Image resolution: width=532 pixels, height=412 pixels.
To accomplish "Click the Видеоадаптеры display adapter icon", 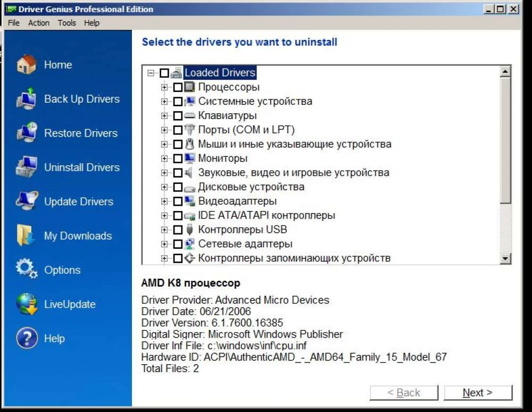I will point(190,201).
